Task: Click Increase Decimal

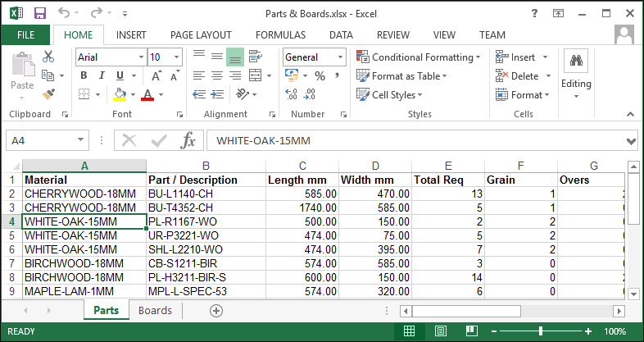Action: pyautogui.click(x=291, y=94)
